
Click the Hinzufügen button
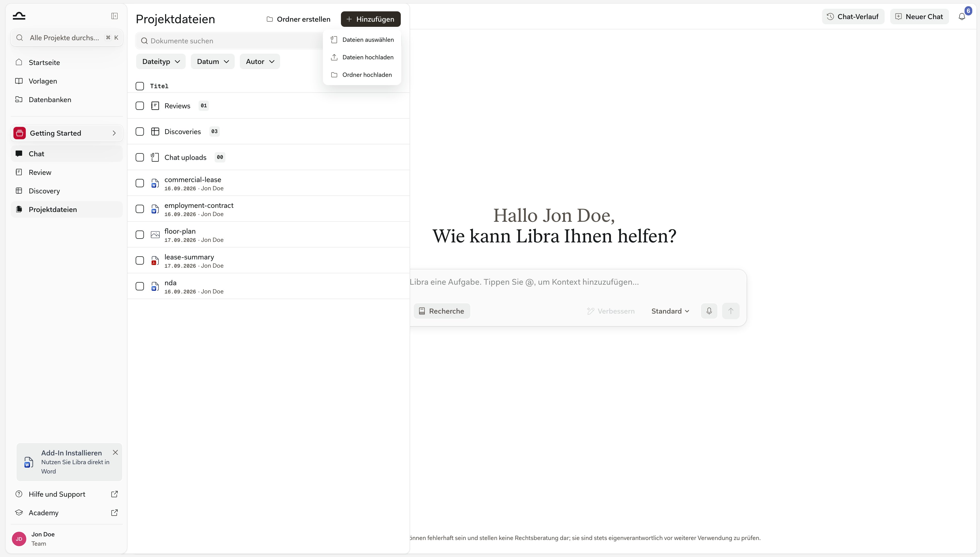371,19
